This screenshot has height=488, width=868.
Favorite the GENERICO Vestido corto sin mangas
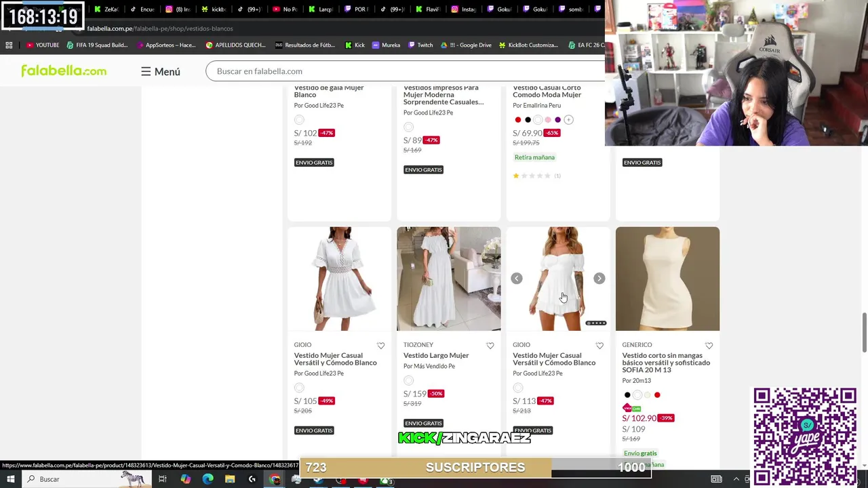coord(709,346)
